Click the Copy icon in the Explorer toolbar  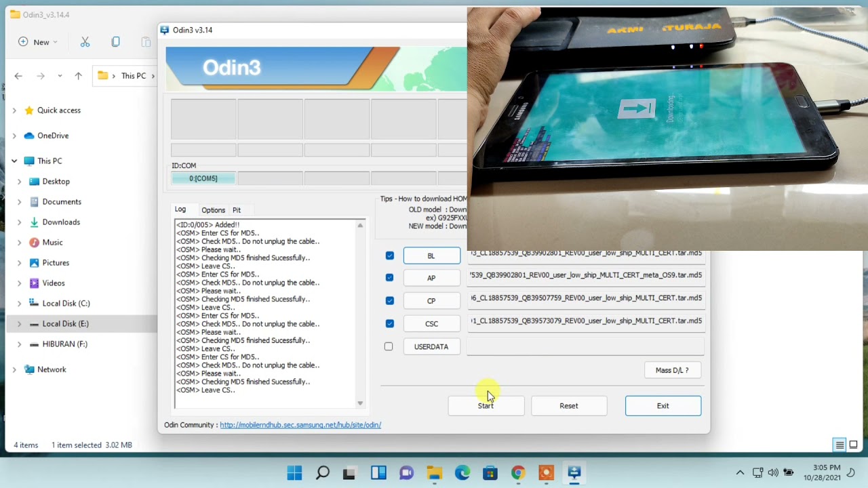[116, 42]
